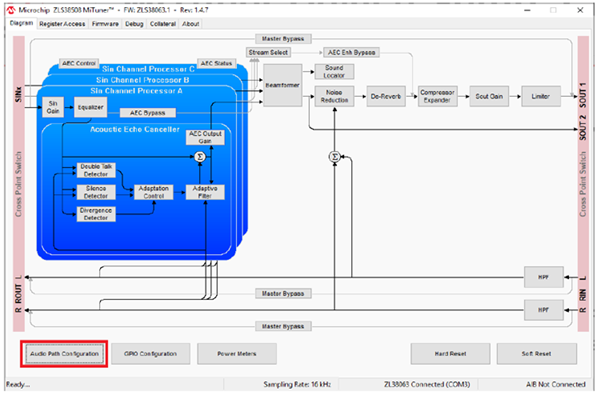The height and width of the screenshot is (399, 601).
Task: Click the Divergence Detector block
Action: (96, 214)
